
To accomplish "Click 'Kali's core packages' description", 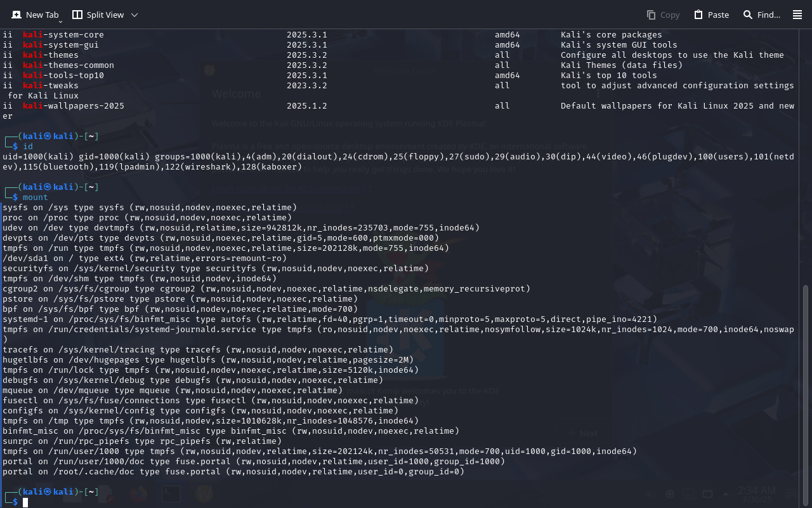I will click(x=612, y=35).
